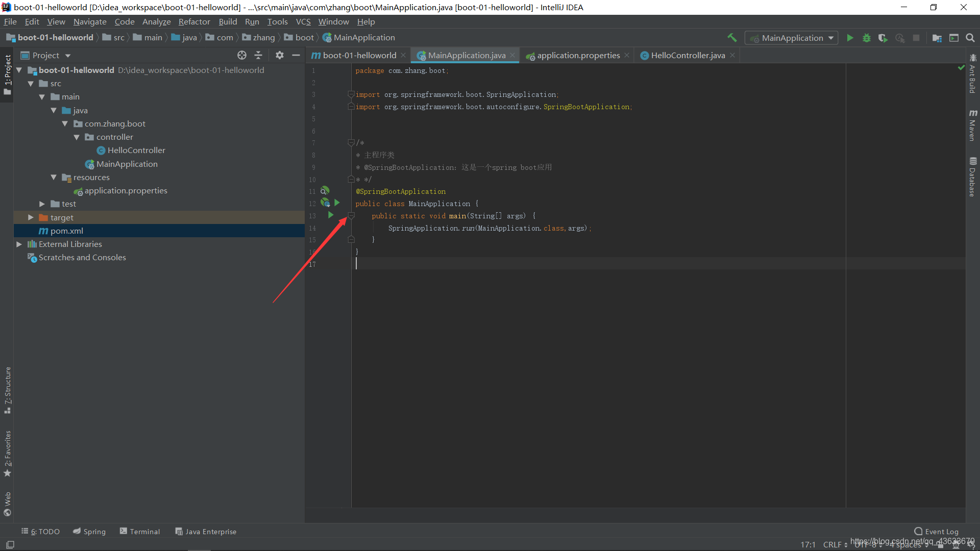
Task: Open the Project panel settings gear
Action: (280, 55)
